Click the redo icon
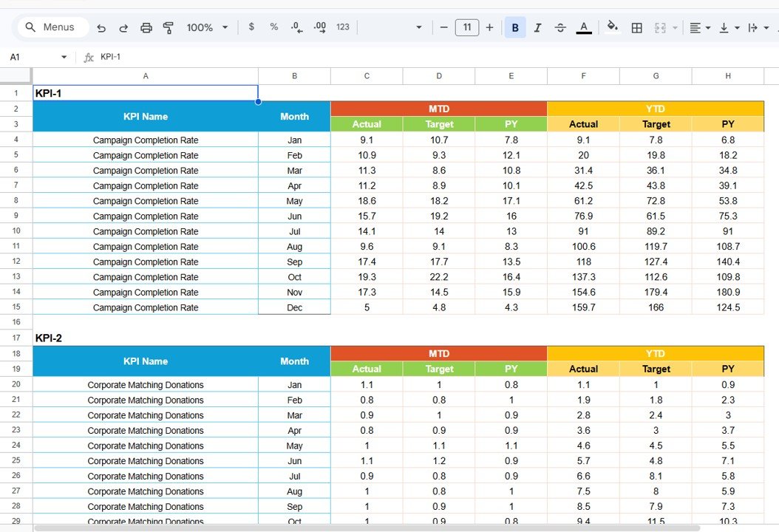Viewport: 779px width, 532px height. click(x=123, y=27)
